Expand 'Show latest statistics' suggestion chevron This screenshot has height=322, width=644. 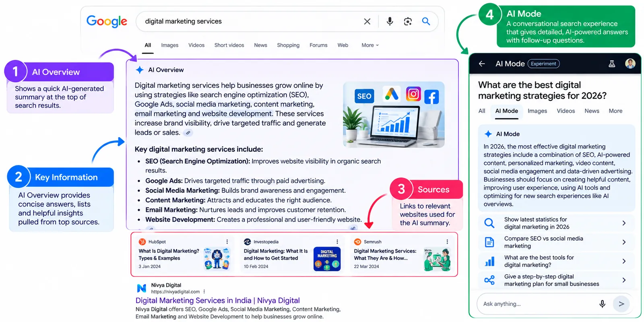624,223
